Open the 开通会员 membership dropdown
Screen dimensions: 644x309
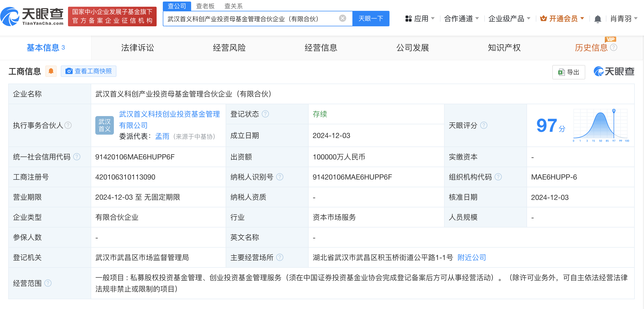tap(562, 19)
